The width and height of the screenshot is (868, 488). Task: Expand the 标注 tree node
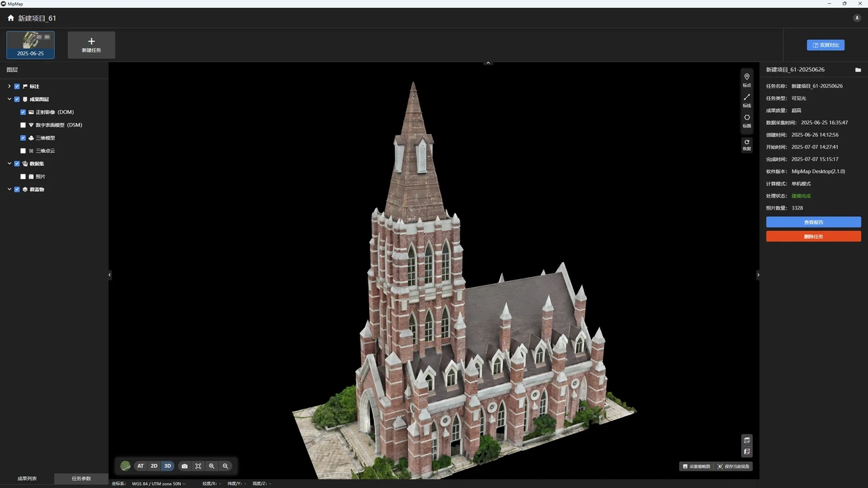click(x=9, y=86)
